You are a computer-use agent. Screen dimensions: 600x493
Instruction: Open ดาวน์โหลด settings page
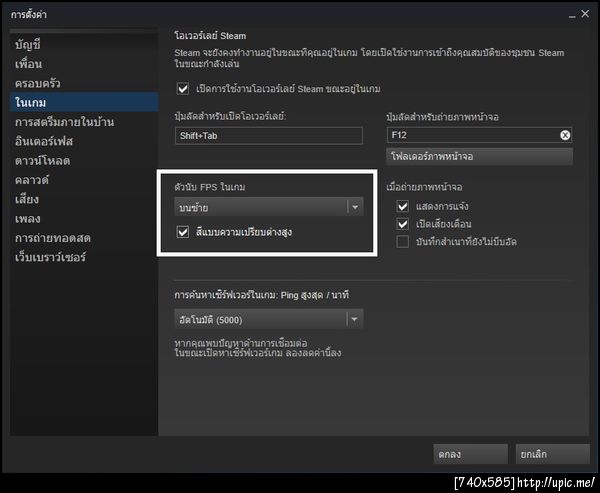click(84, 161)
